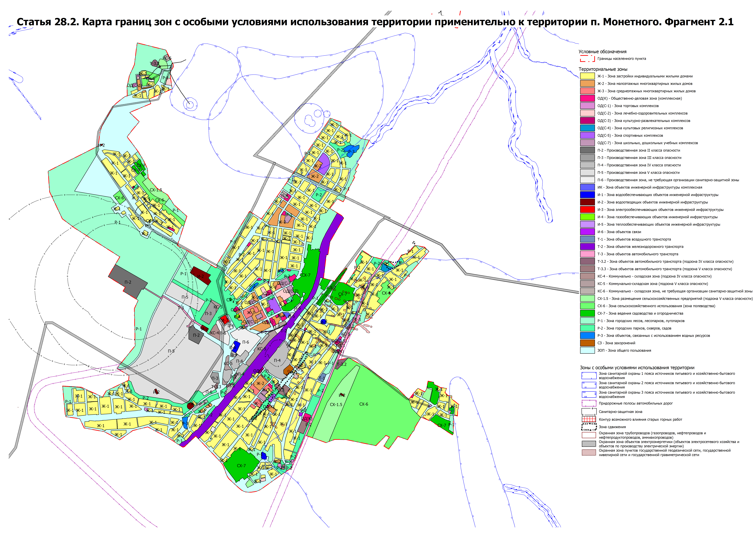Click the old mining works contour legend symbol
Screen dimensions: 756x535
(589, 419)
